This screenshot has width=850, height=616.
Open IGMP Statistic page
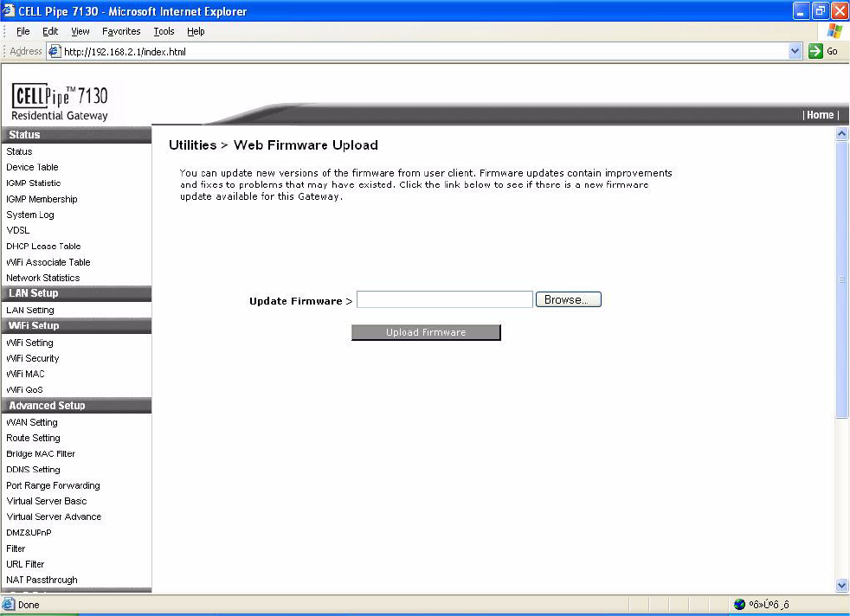[x=34, y=183]
